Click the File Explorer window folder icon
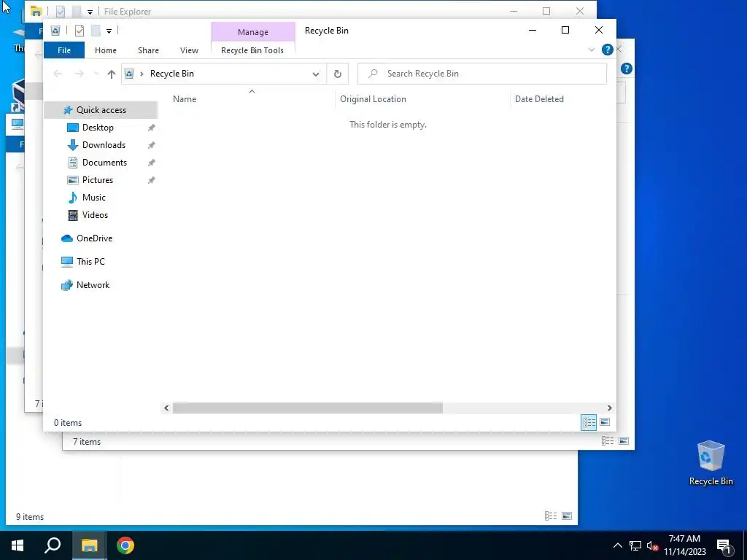The image size is (747, 560). point(36,12)
